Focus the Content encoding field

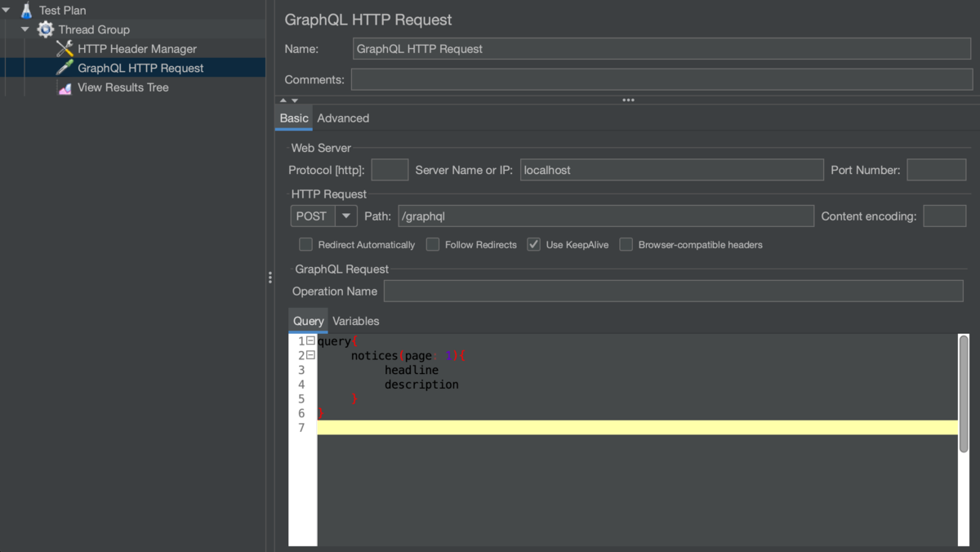(x=945, y=216)
